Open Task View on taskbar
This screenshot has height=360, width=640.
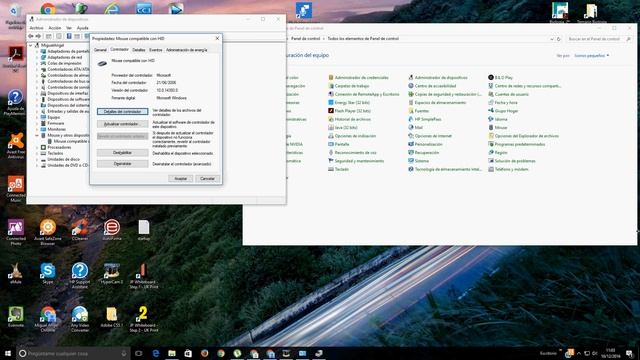click(x=139, y=353)
